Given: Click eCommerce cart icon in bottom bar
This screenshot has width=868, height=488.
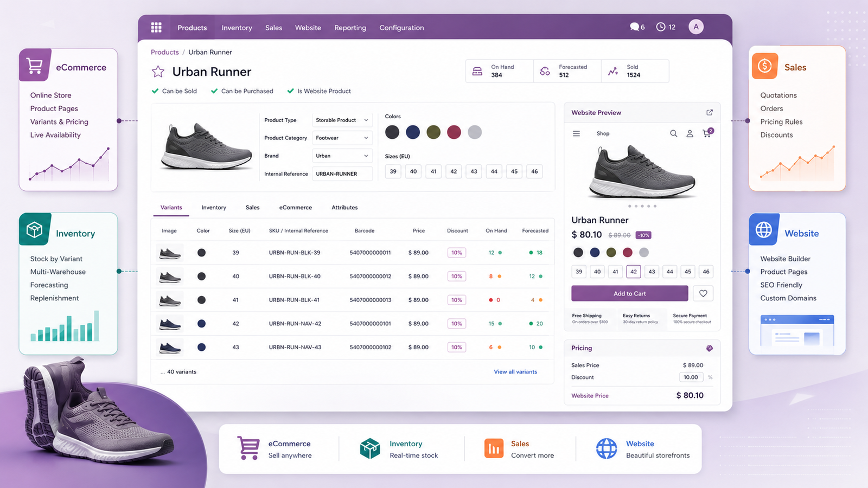Looking at the screenshot, I should [248, 448].
